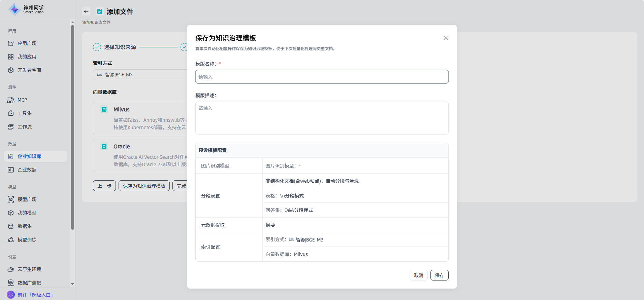Select the 工具集 toolbox icon

pyautogui.click(x=11, y=113)
